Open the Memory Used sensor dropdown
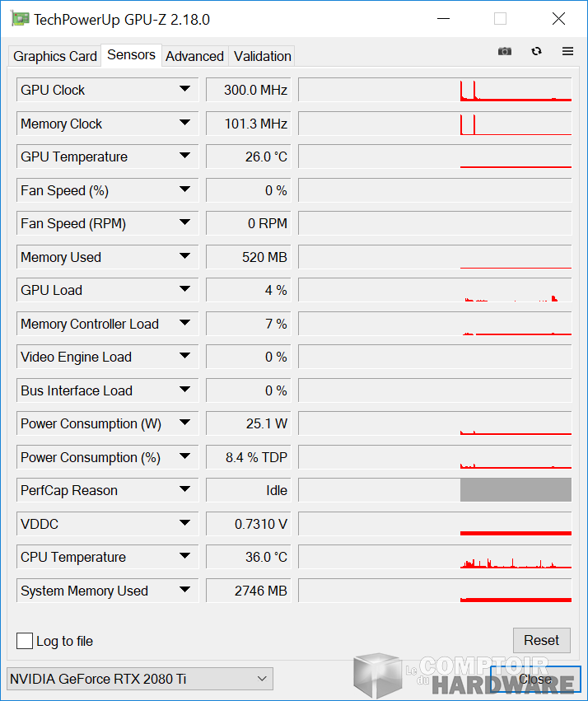This screenshot has height=701, width=588. click(x=185, y=257)
